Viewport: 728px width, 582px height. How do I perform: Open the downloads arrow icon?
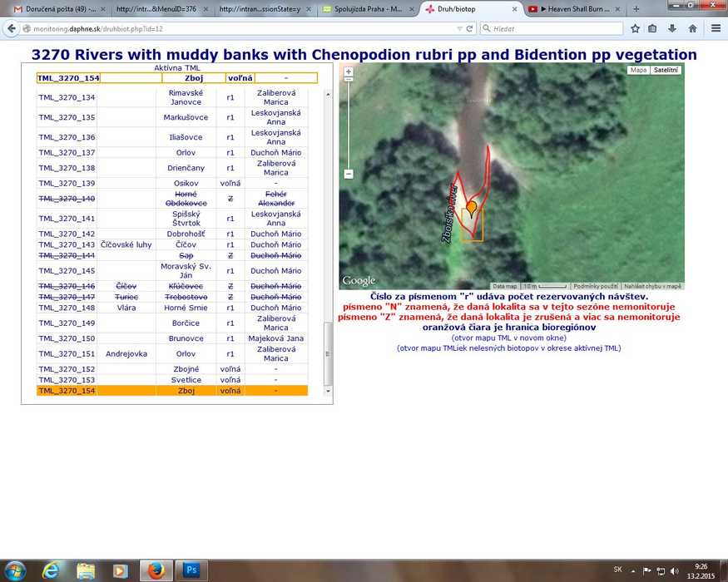click(x=672, y=29)
